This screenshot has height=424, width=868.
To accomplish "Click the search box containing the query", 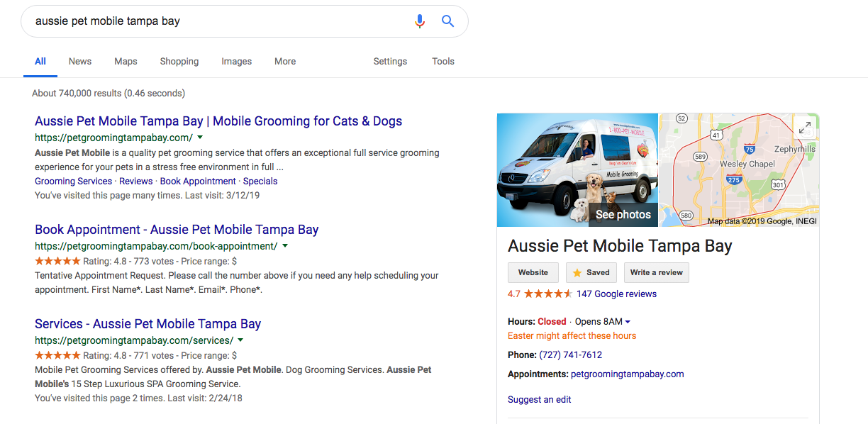I will coord(244,21).
